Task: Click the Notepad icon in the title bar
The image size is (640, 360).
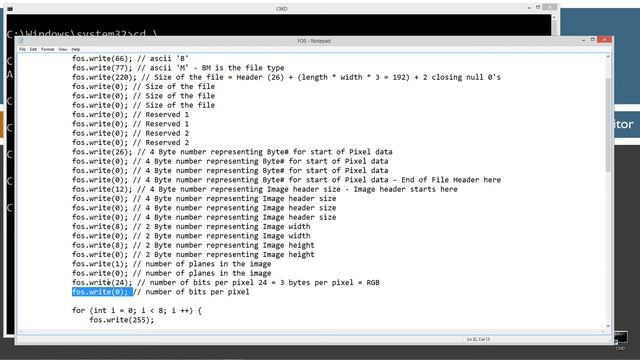Action: pos(20,40)
